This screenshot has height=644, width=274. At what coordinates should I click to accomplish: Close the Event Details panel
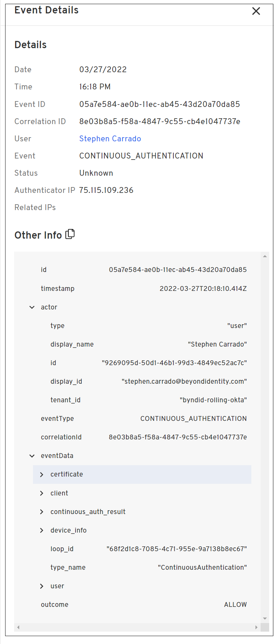[x=256, y=11]
